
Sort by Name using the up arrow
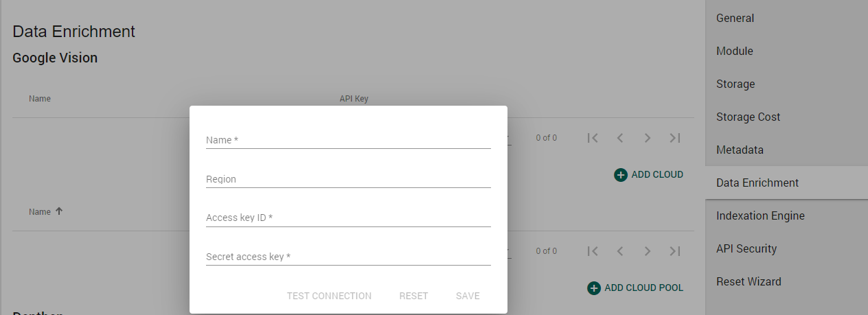(x=59, y=211)
